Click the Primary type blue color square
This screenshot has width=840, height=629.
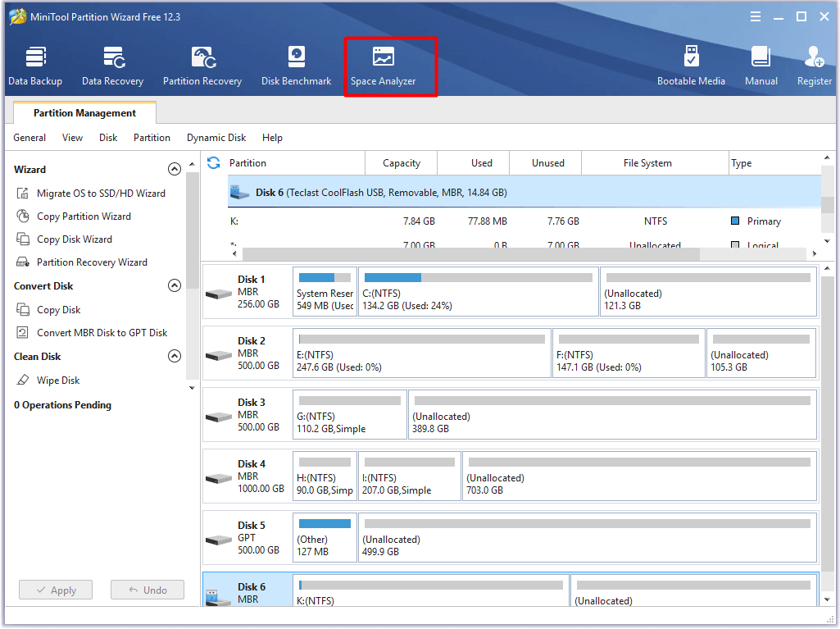point(735,221)
